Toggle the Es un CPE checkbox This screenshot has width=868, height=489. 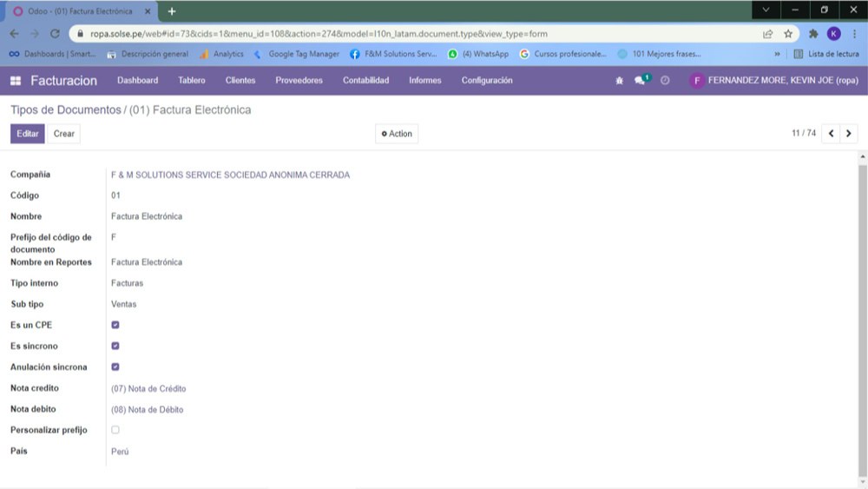coord(115,325)
